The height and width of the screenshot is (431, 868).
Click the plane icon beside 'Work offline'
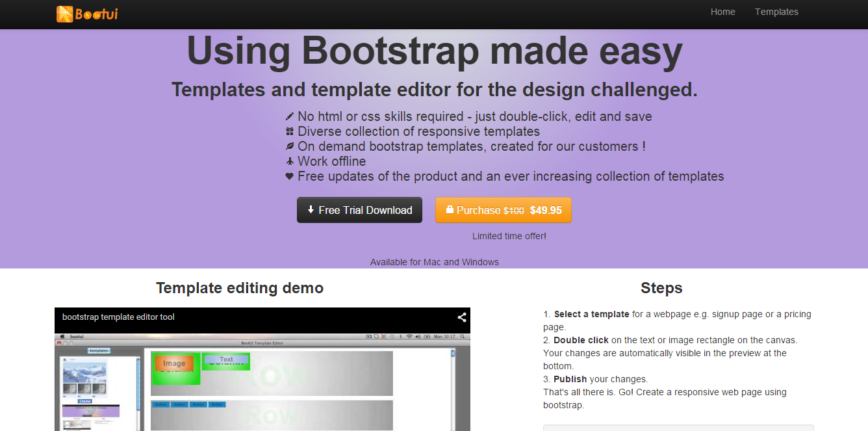290,162
